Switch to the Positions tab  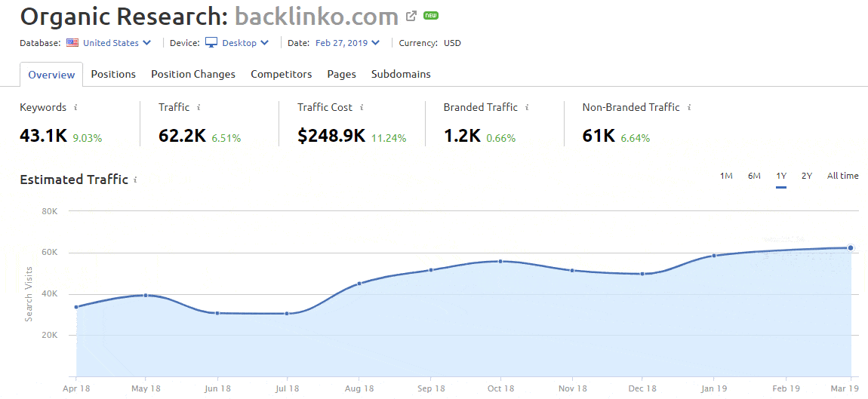[113, 74]
